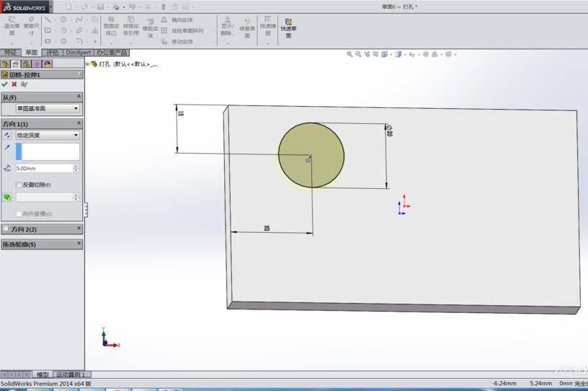Image resolution: width=588 pixels, height=391 pixels.
Task: Open DimXpertManager panel tab
Action: pos(37,64)
